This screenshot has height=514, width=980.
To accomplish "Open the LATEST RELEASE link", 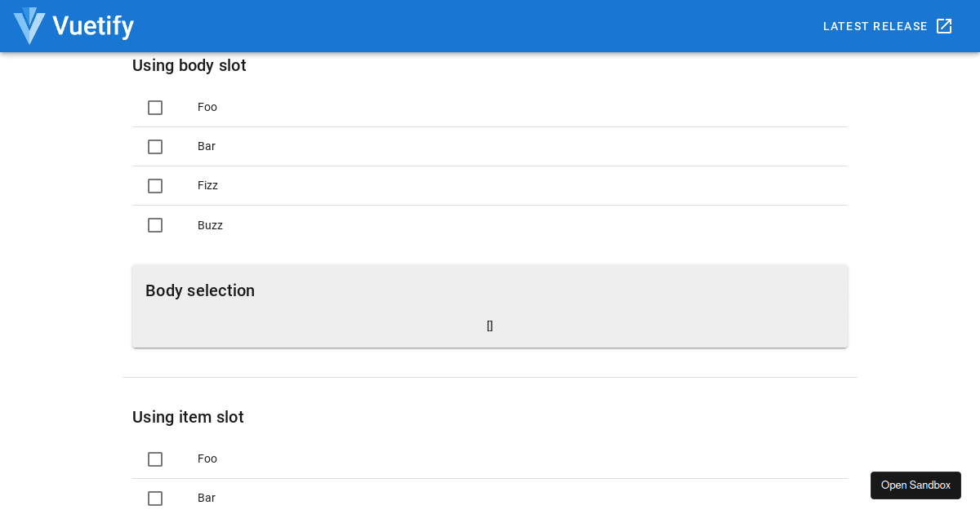I will click(874, 25).
